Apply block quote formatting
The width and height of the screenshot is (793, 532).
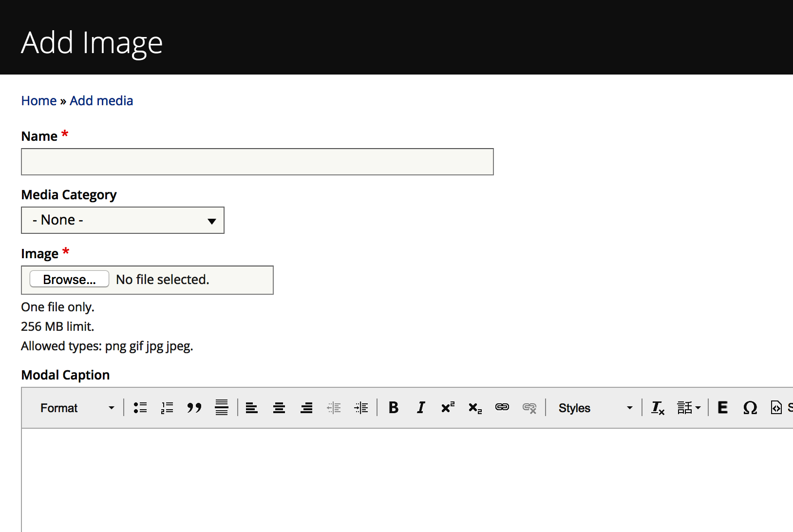(194, 408)
